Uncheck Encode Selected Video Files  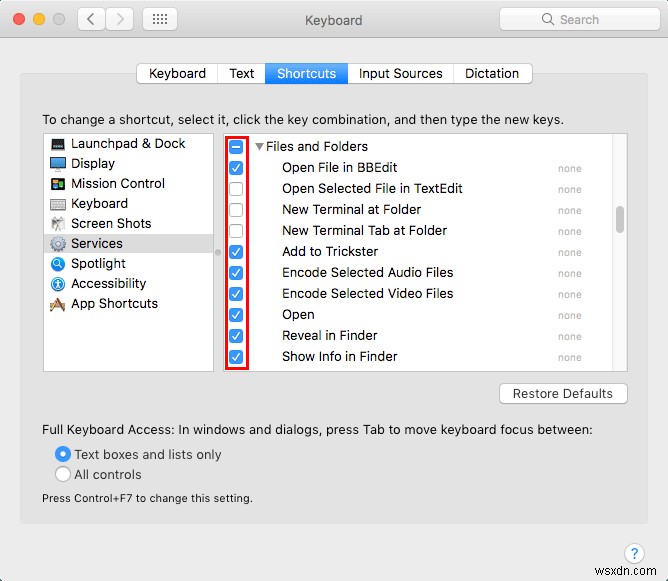point(236,294)
